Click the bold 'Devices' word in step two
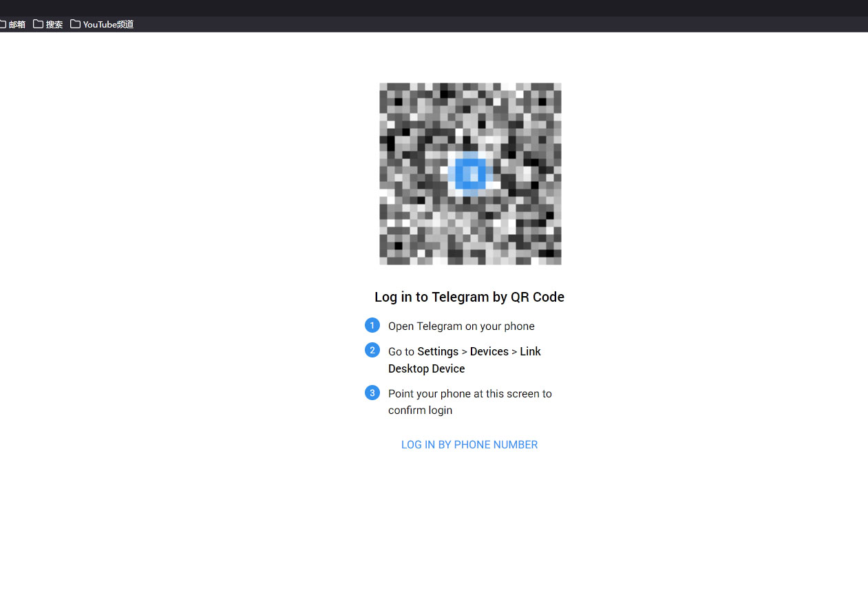Screen dimensions: 868x593 point(489,351)
